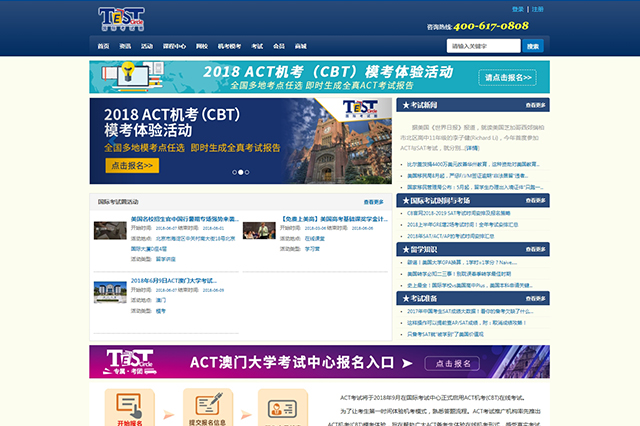
Task: Open the 商城 nav item
Action: pos(301,46)
